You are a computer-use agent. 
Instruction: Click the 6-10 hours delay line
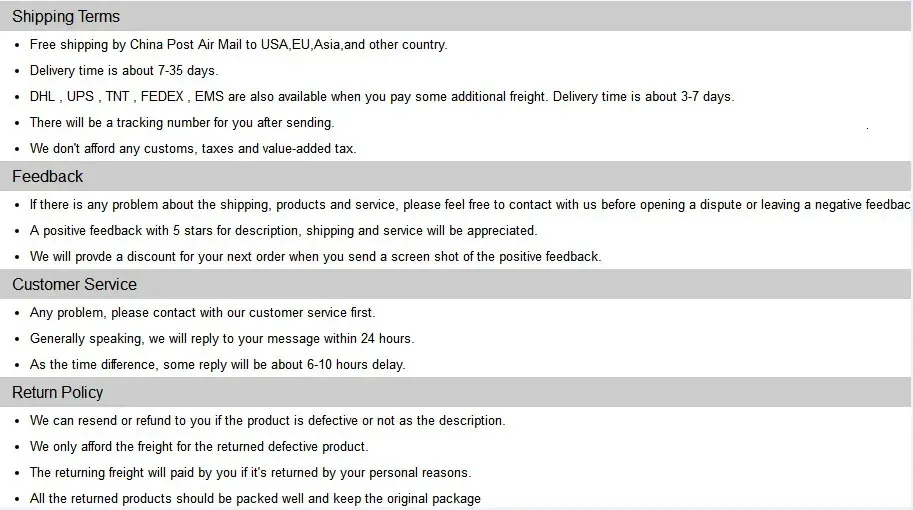click(x=217, y=365)
